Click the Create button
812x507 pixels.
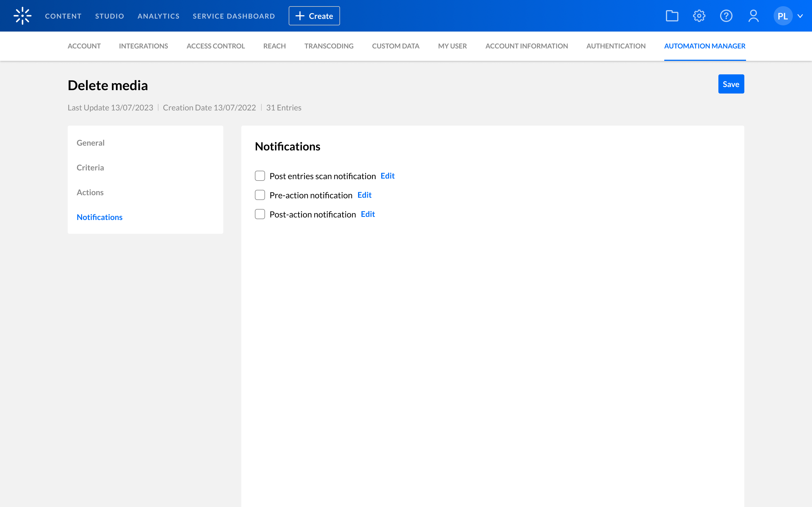point(314,16)
